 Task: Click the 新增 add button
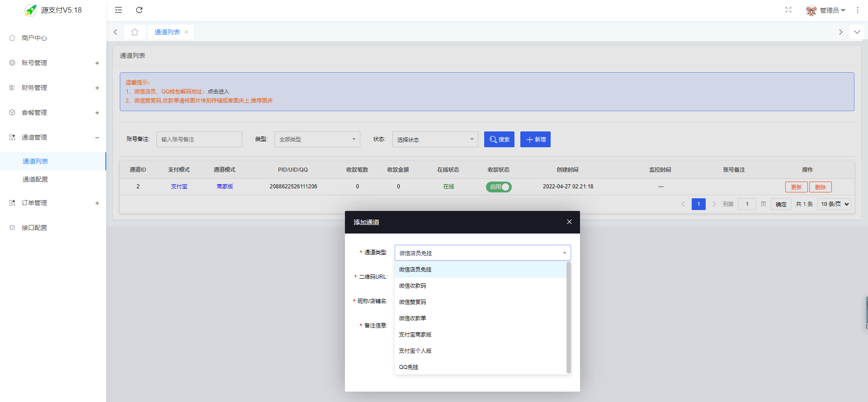[535, 139]
